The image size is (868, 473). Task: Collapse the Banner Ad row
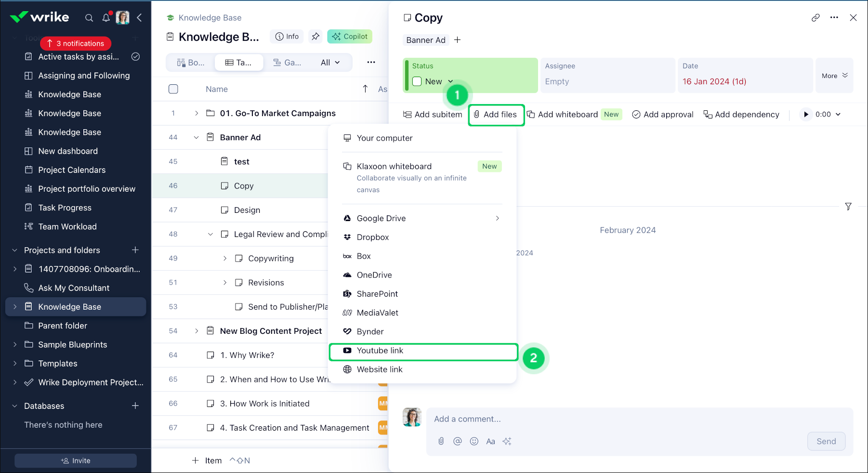pos(196,137)
